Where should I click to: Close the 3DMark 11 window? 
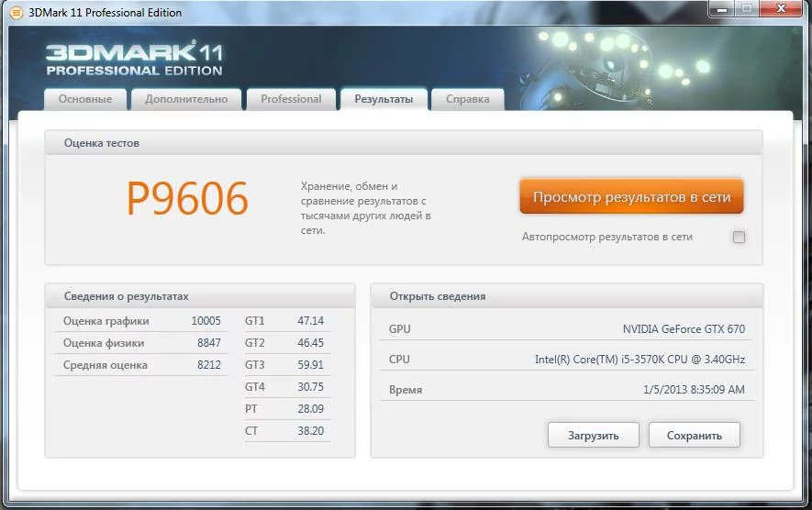pyautogui.click(x=781, y=9)
